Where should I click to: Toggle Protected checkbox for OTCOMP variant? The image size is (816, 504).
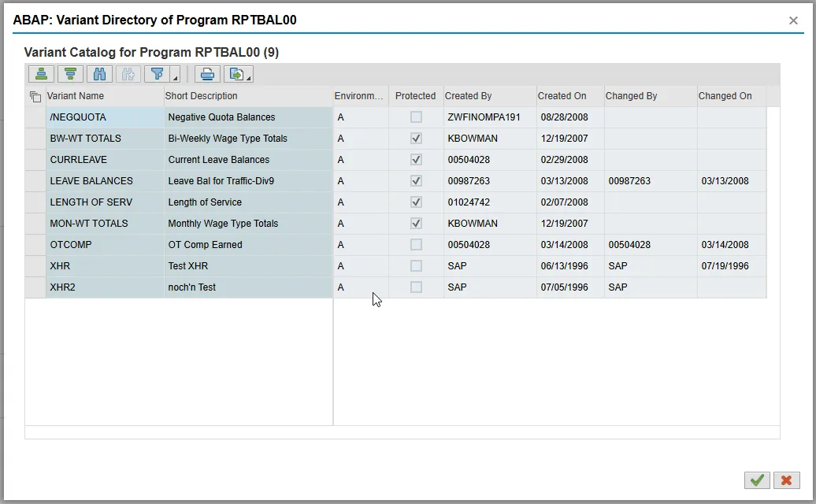[416, 245]
